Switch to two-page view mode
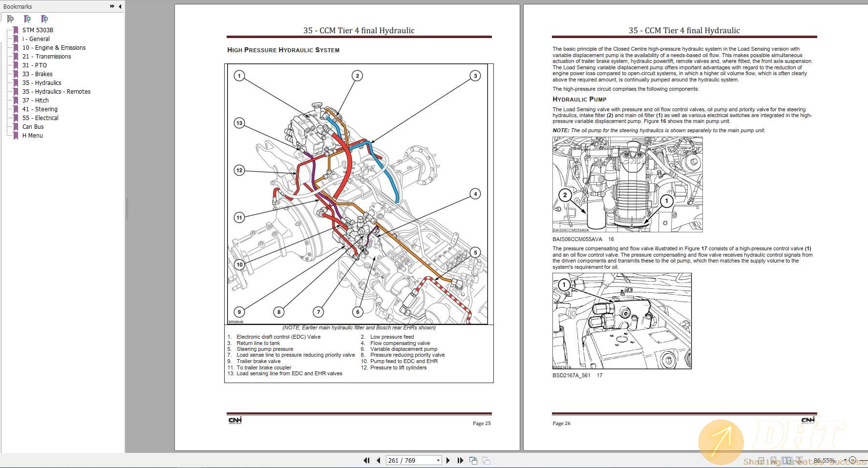 (x=786, y=460)
